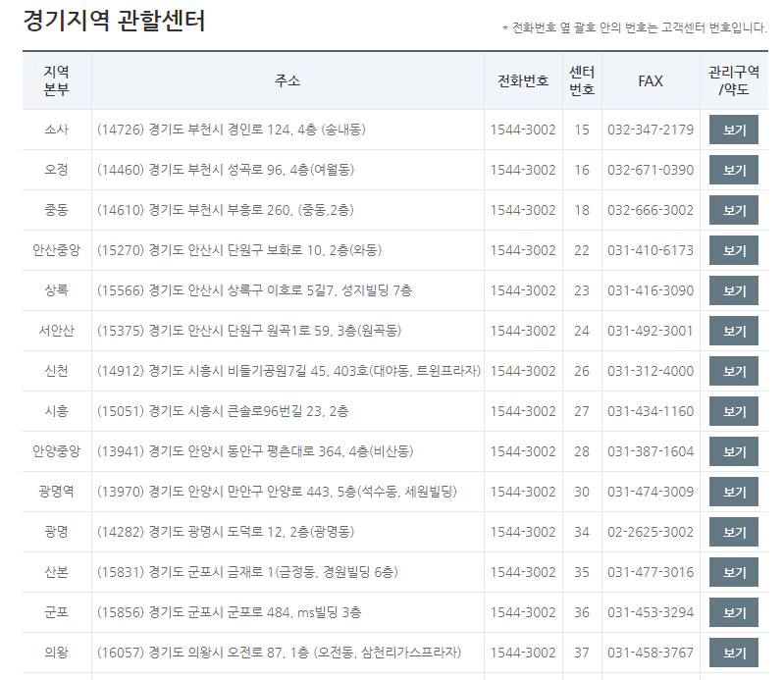Select 중동 region name cell
This screenshot has height=680, width=784.
[57, 210]
